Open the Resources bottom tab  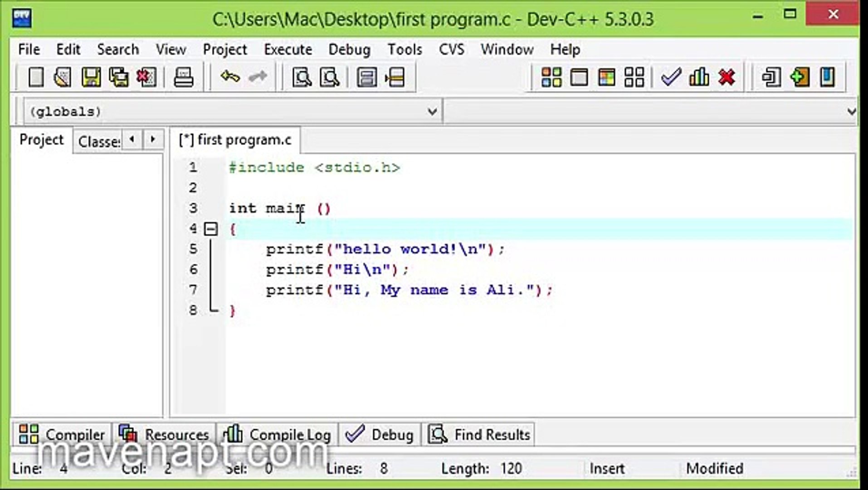164,435
